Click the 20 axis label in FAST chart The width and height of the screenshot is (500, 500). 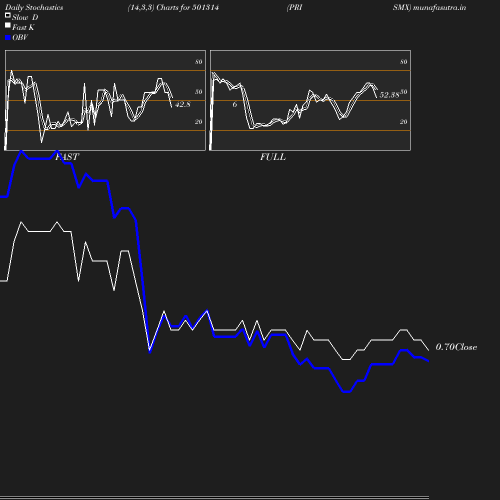tap(199, 122)
